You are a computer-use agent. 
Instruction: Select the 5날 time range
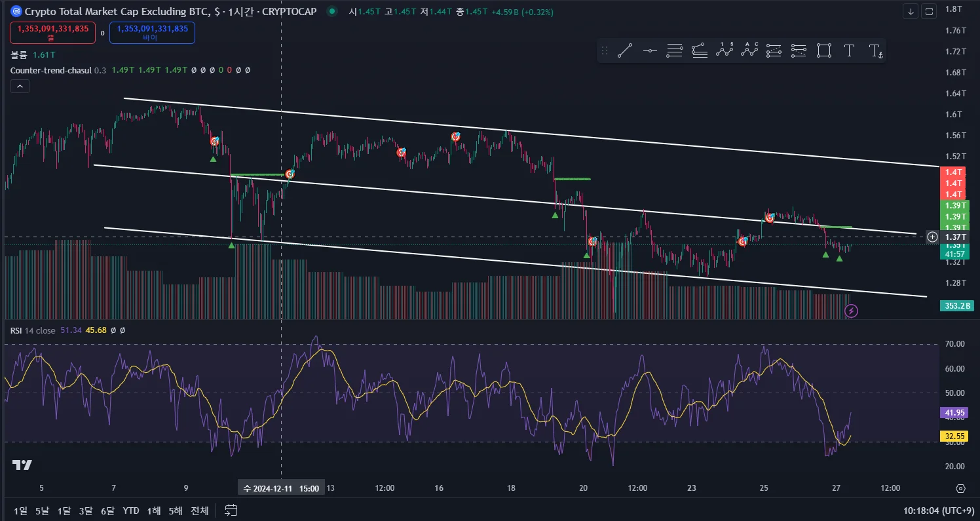(43, 511)
